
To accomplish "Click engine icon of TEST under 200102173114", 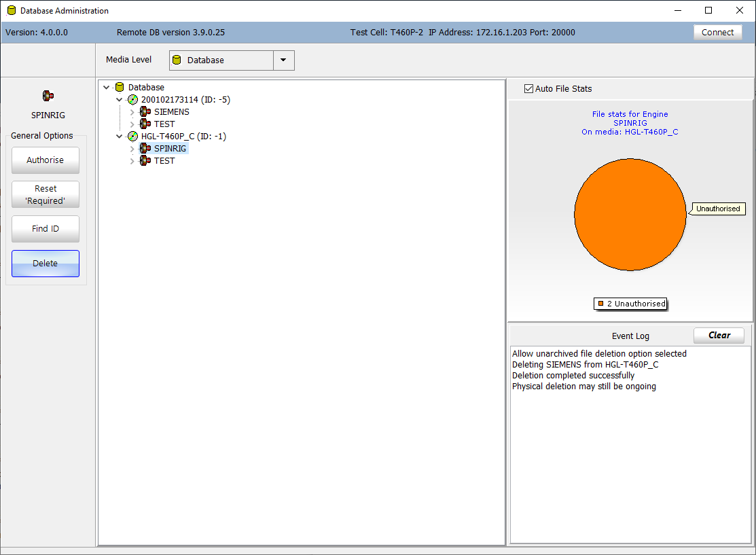I will (145, 124).
